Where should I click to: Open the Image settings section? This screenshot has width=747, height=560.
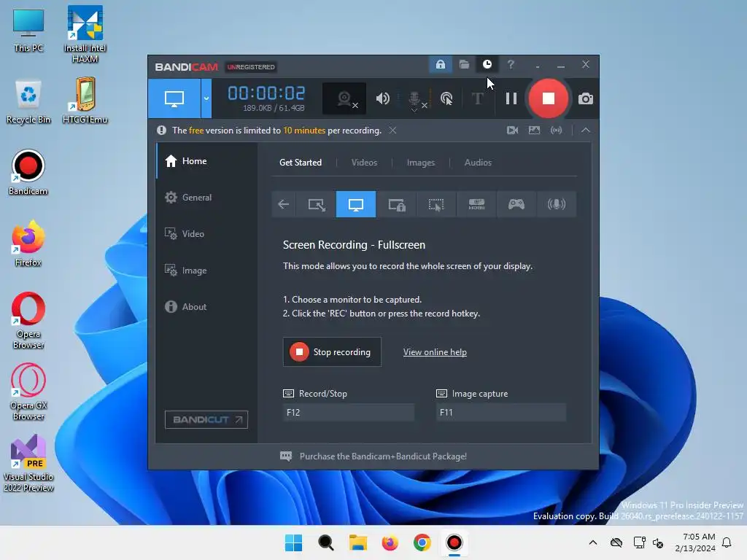pyautogui.click(x=206, y=270)
